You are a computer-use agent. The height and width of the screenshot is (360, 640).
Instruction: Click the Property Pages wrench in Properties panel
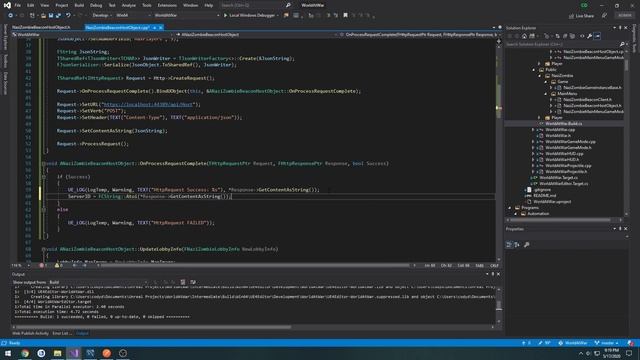tap(527, 244)
